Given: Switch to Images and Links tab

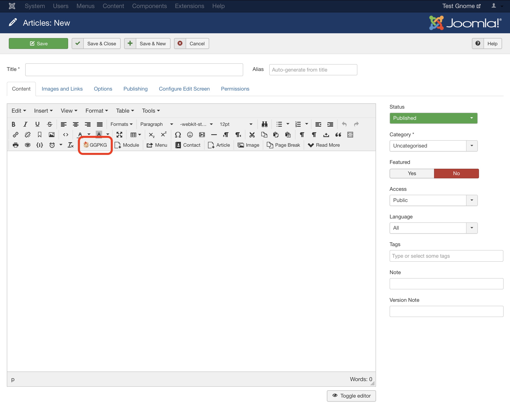Looking at the screenshot, I should coord(62,89).
